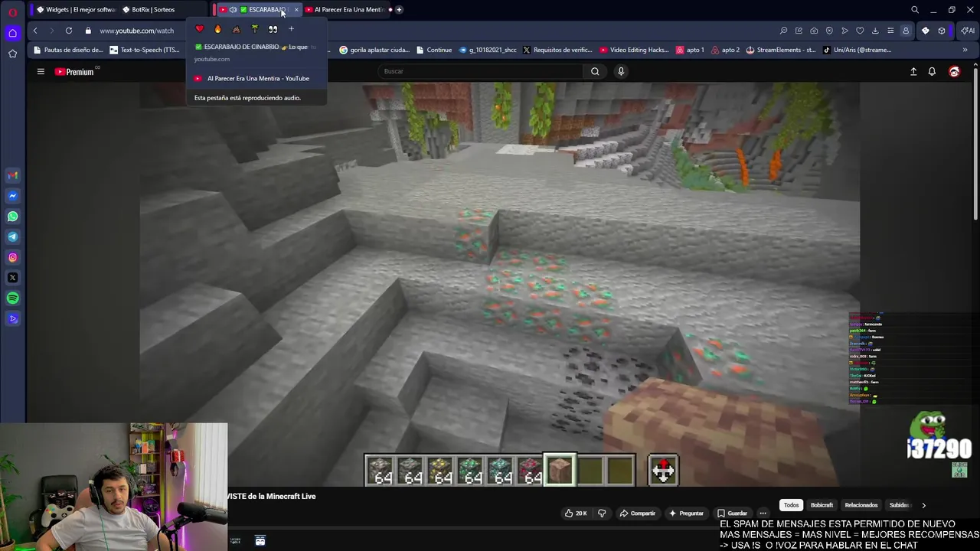Open the Opera easy setup lines icon
980x551 pixels.
pyautogui.click(x=890, y=31)
